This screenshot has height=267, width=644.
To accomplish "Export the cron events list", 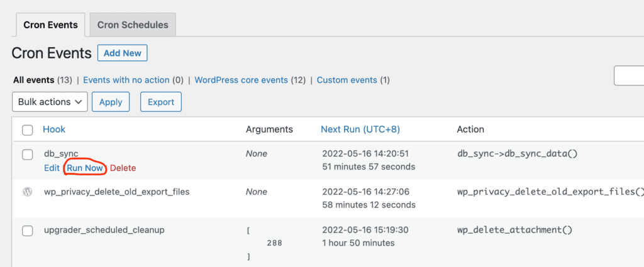I will pyautogui.click(x=161, y=102).
